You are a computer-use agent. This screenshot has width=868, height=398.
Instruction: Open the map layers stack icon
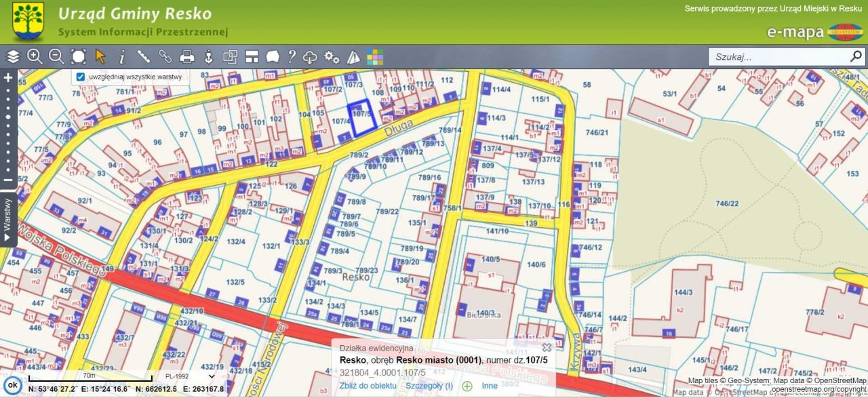coord(13,57)
